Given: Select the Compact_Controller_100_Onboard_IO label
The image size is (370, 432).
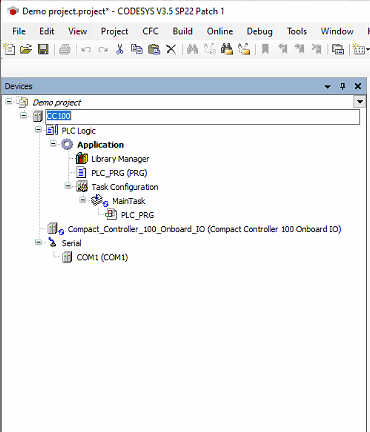Looking at the screenshot, I should tap(204, 229).
